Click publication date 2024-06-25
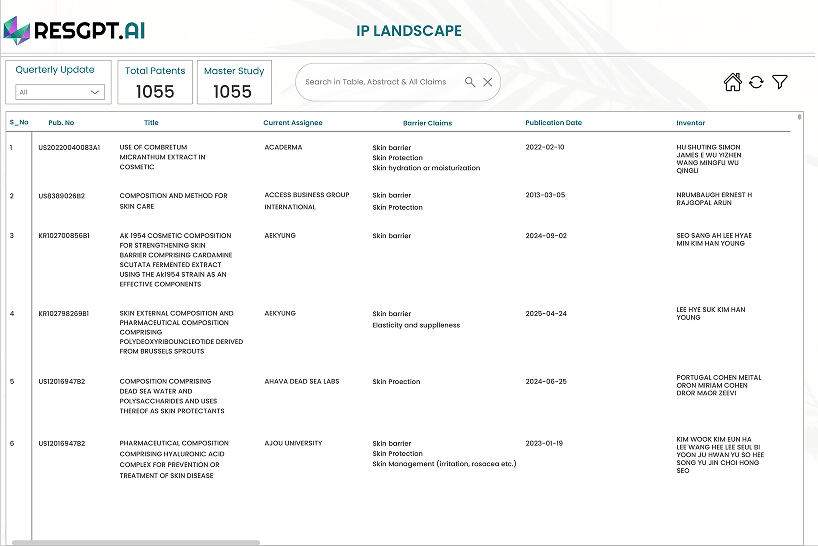 (x=546, y=382)
